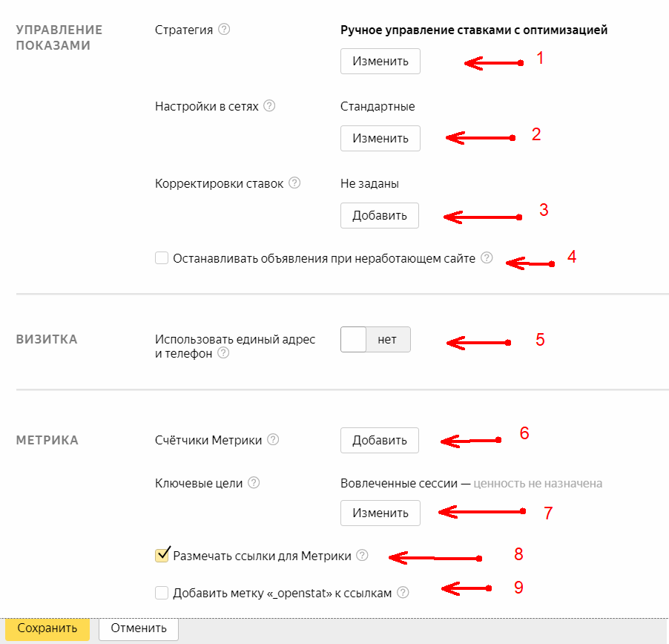The image size is (669, 644).
Task: Add a Метрика counter with Добавить
Action: click(379, 440)
